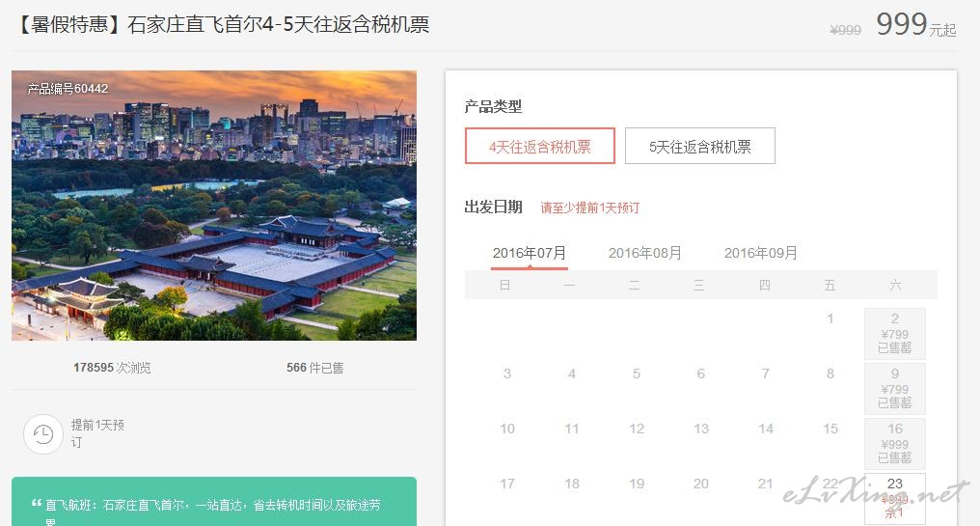The image size is (980, 526).
Task: Click calendar date 21
Action: (766, 484)
